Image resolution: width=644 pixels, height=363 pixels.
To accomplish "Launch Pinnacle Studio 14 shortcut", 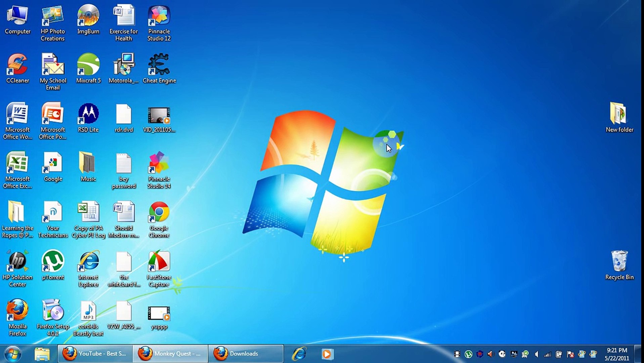I will coord(159,170).
